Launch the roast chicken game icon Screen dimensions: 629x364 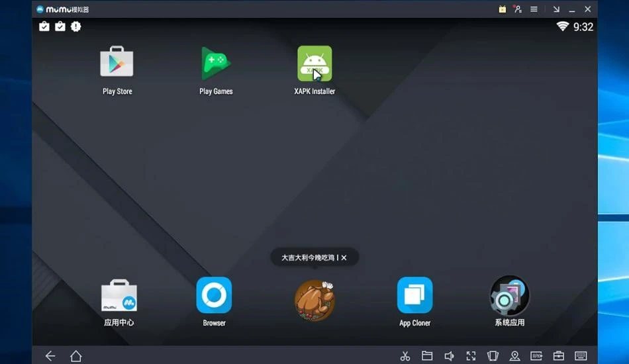click(314, 300)
